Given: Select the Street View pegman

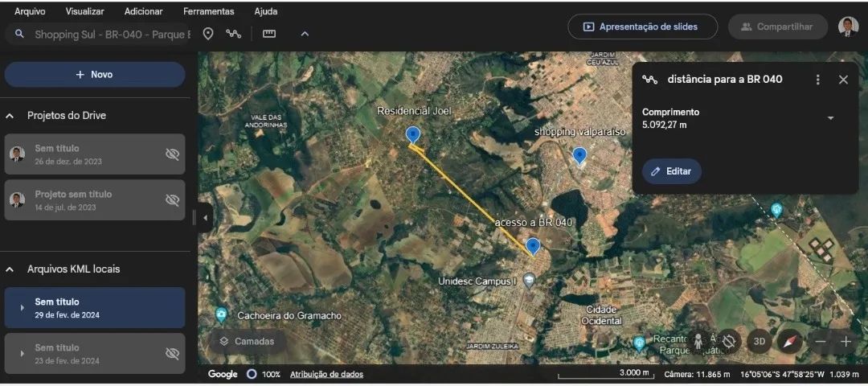Looking at the screenshot, I should pyautogui.click(x=699, y=341).
